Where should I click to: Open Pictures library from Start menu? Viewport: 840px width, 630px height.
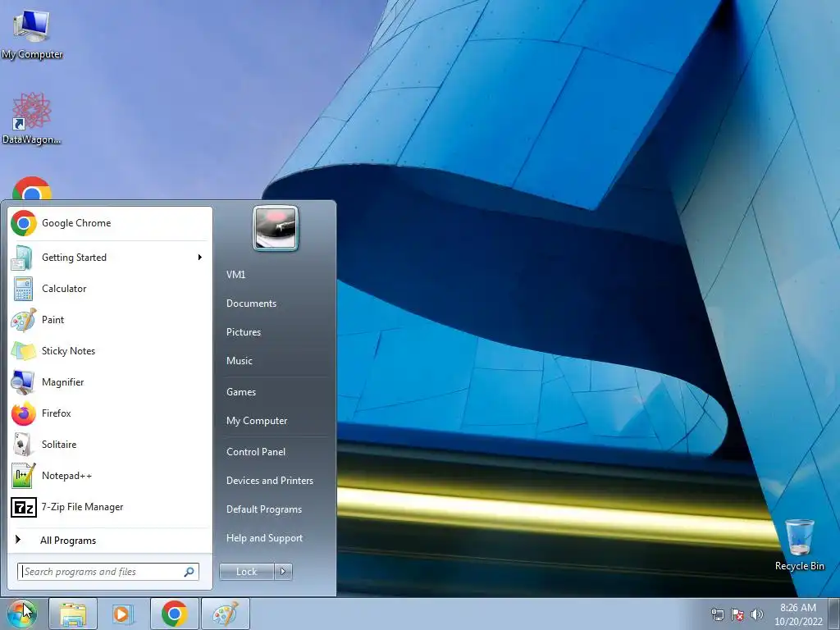coord(244,332)
